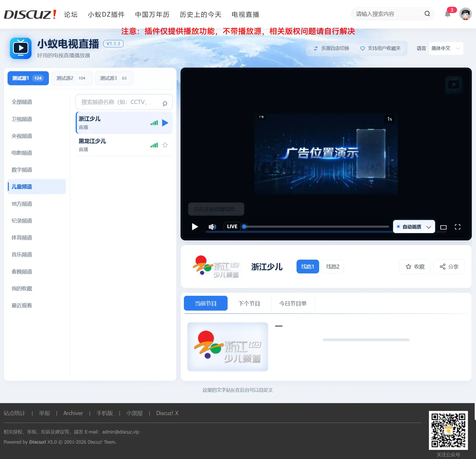This screenshot has width=476, height=459.
Task: Click the search magnifier in top bar
Action: click(x=427, y=14)
